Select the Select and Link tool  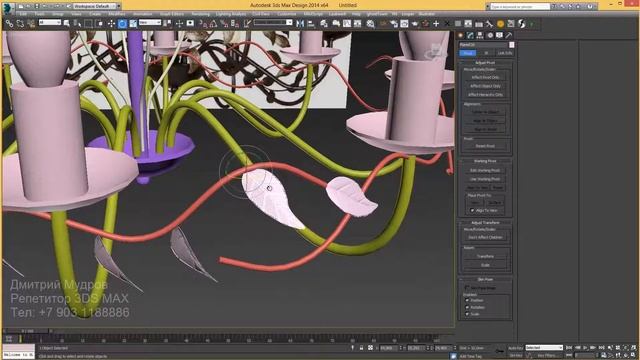click(x=9, y=24)
